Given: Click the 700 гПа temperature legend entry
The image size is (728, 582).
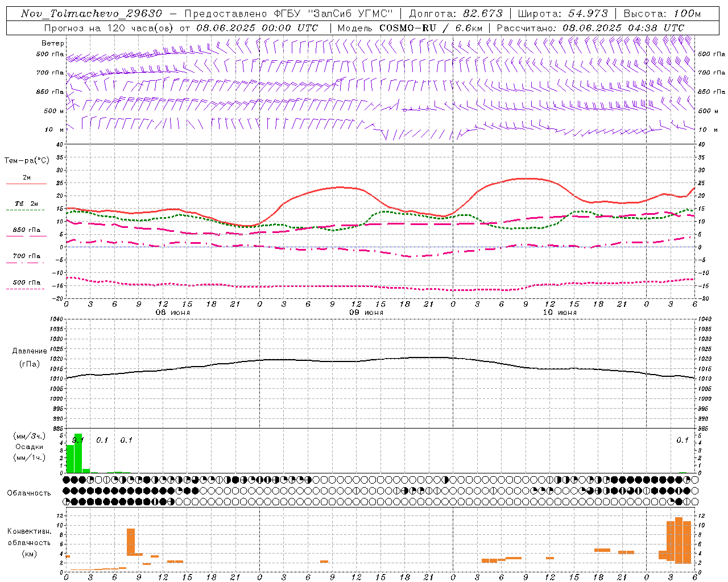Looking at the screenshot, I should [x=26, y=256].
